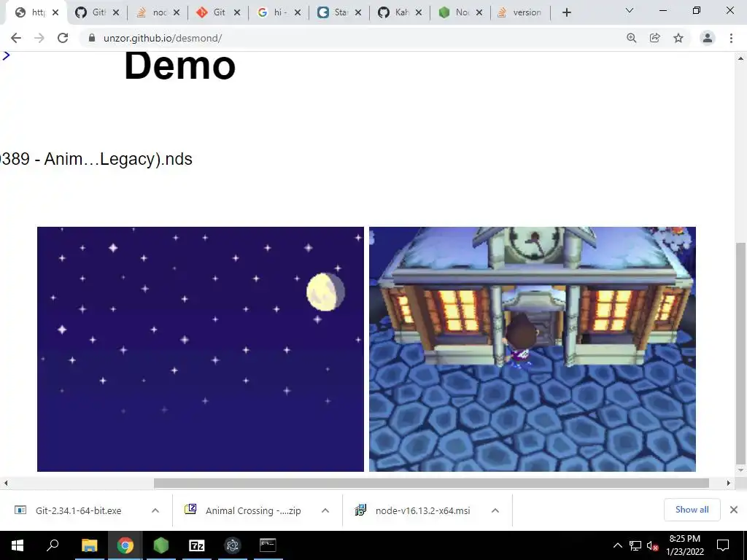
Task: Open the clock showing 8:25 PM
Action: coord(684,545)
